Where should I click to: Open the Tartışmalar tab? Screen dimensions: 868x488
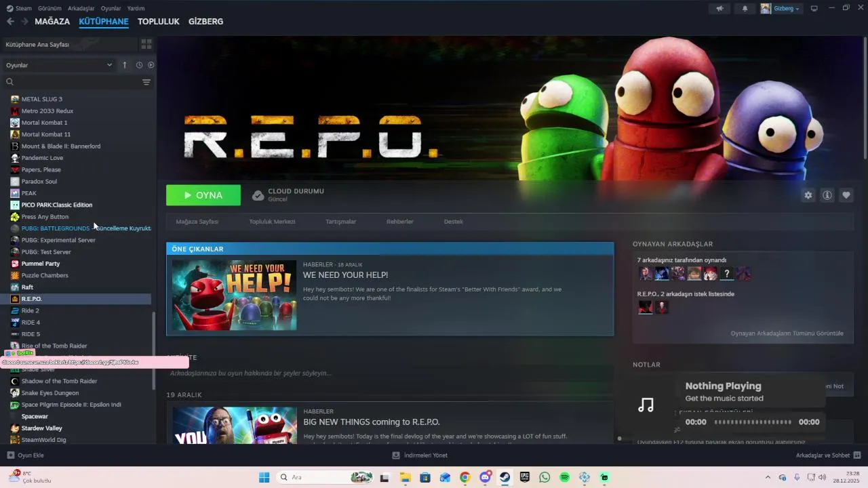[340, 222]
